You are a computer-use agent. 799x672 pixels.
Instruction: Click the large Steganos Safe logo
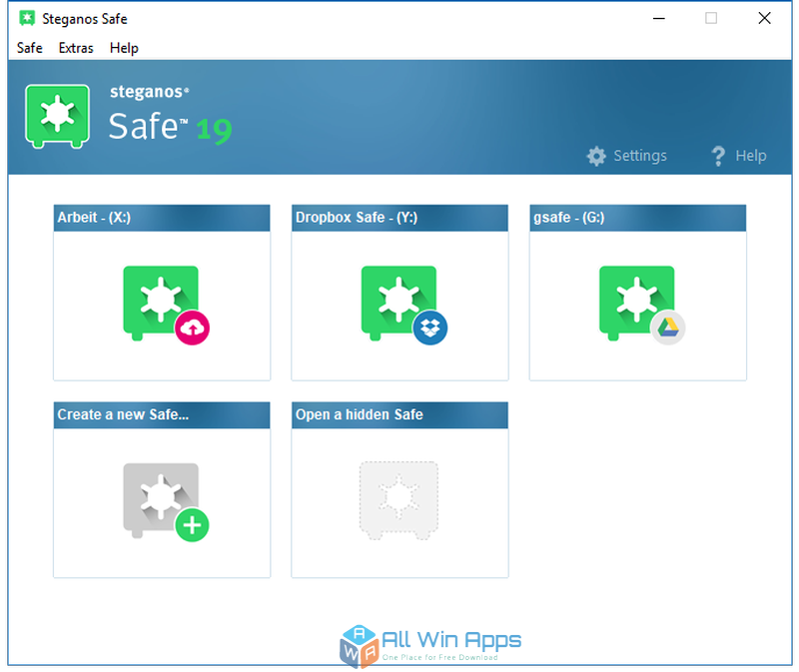coord(58,116)
